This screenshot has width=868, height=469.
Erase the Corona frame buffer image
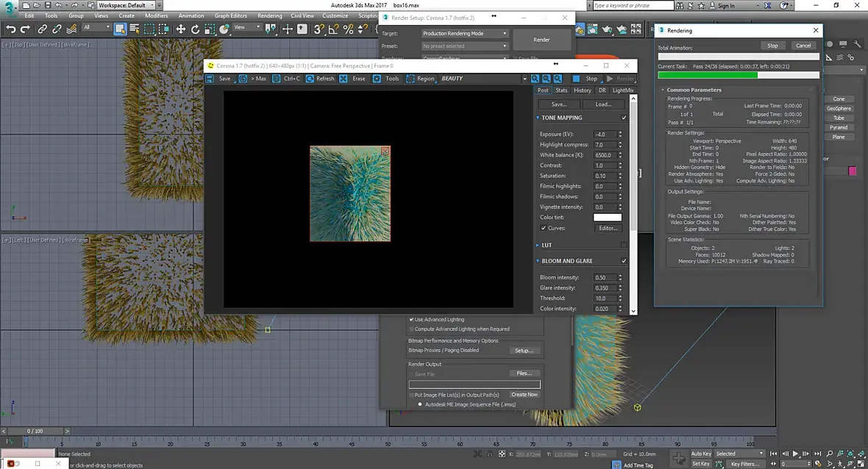pyautogui.click(x=344, y=79)
